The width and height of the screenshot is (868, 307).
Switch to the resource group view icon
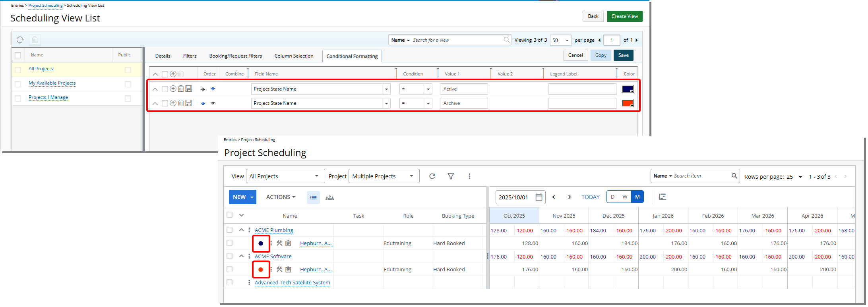click(329, 197)
